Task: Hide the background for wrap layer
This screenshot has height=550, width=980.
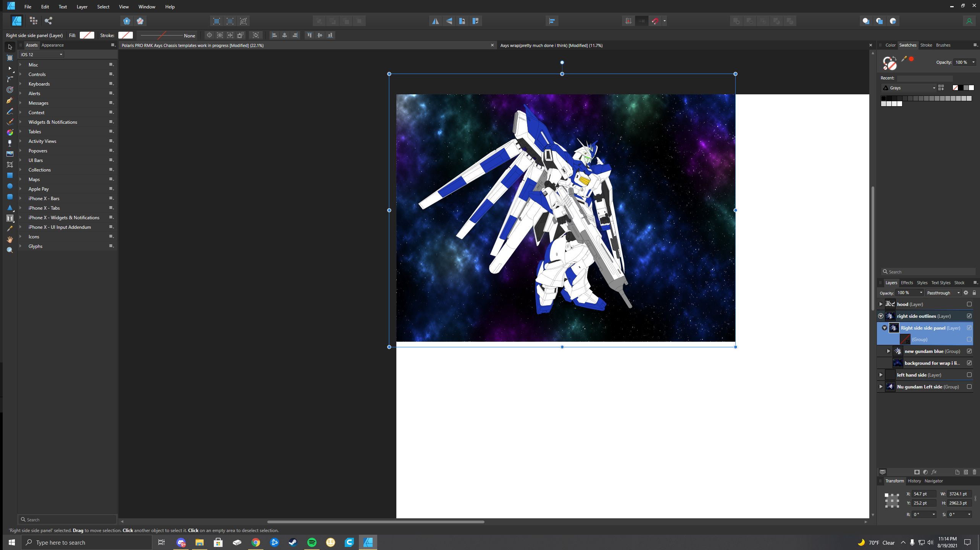Action: pyautogui.click(x=969, y=363)
